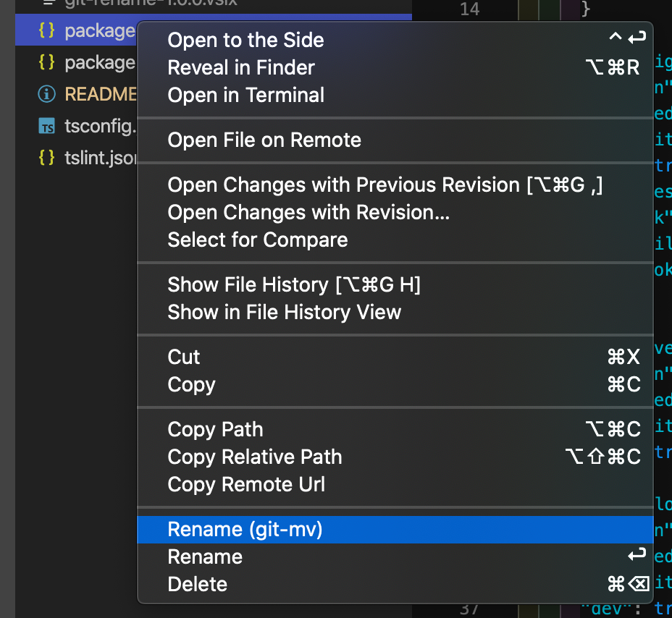
Task: Copy the selected file
Action: point(190,384)
